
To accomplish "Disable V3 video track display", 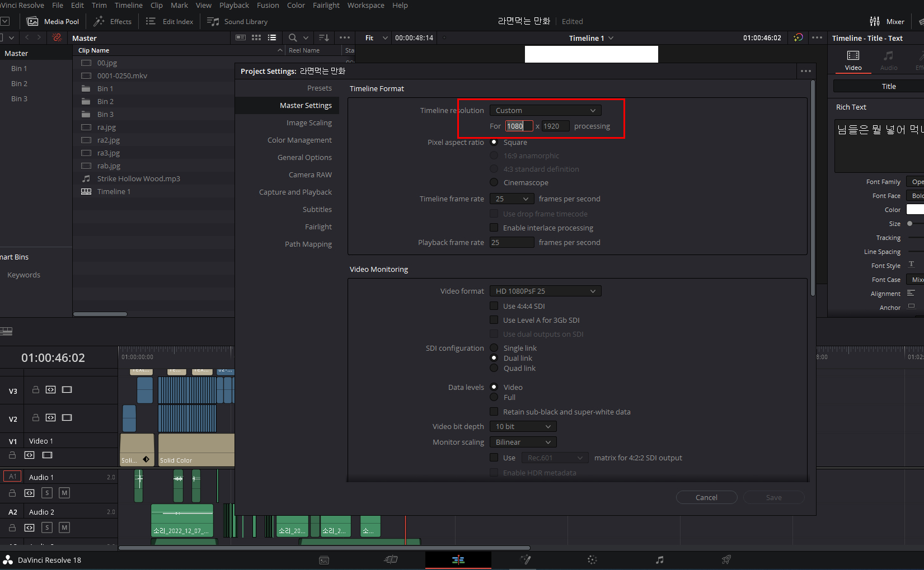I will (x=67, y=389).
